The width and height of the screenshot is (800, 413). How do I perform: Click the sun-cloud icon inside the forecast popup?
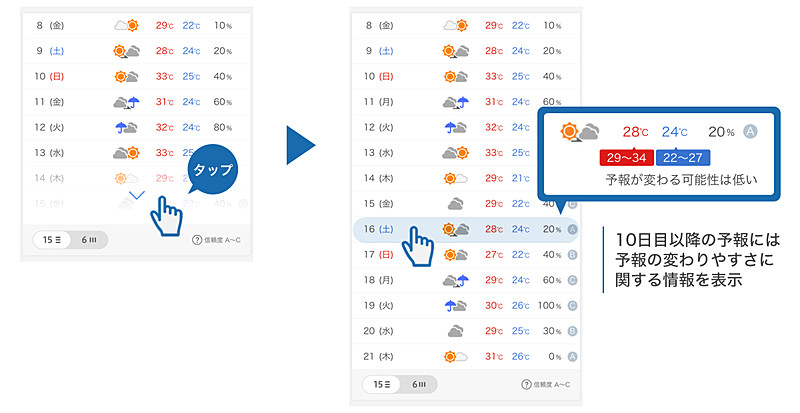(x=580, y=132)
